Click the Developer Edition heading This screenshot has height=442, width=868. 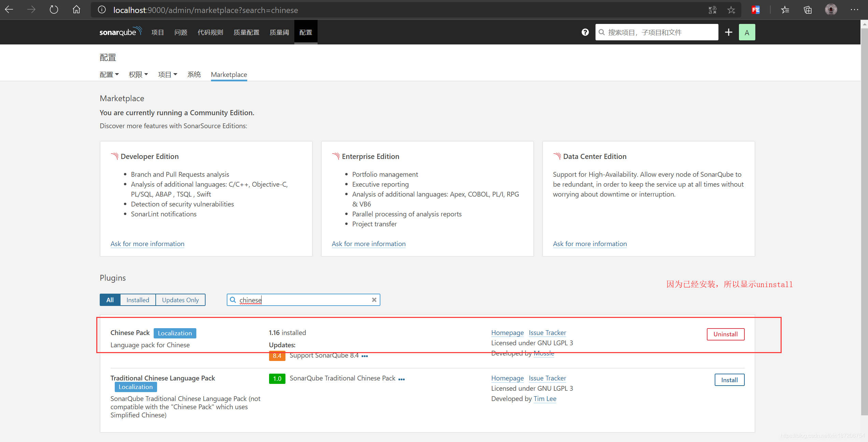tap(150, 157)
